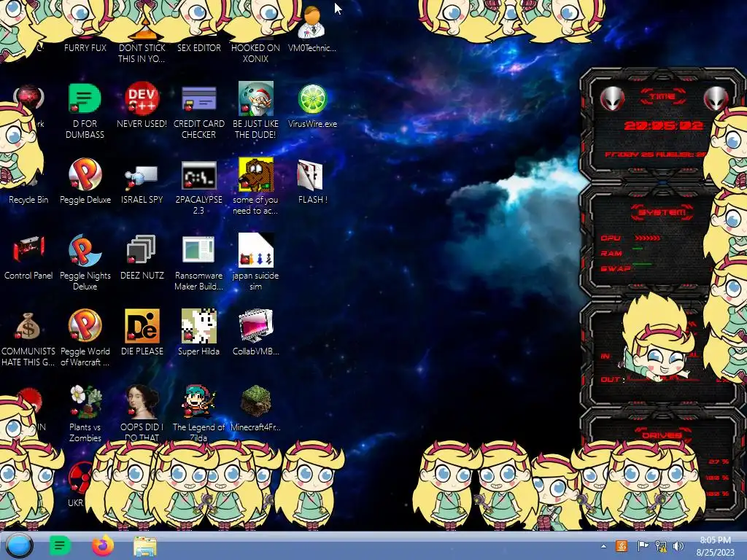Click the HOOKED ON XONIX label
This screenshot has height=560, width=747.
[256, 53]
